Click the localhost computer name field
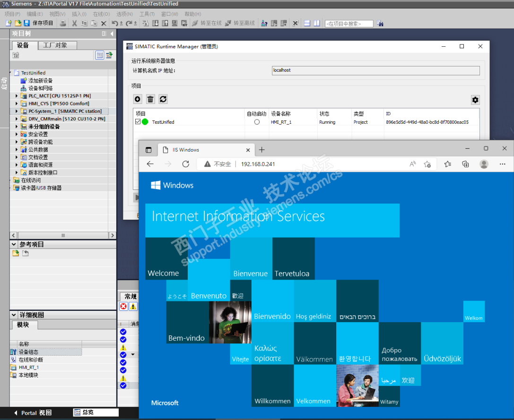 [375, 70]
